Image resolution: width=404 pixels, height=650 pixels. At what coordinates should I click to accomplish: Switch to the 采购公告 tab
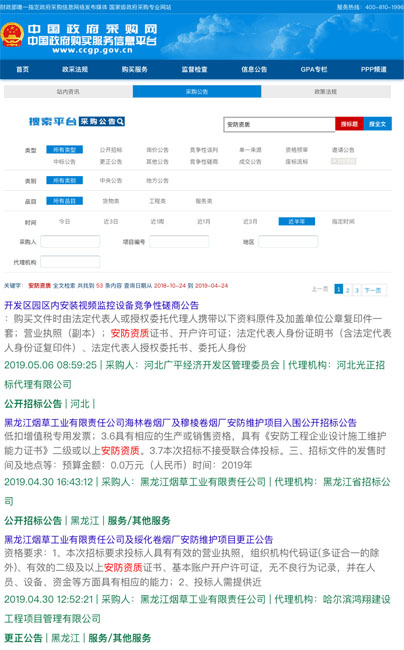(197, 92)
